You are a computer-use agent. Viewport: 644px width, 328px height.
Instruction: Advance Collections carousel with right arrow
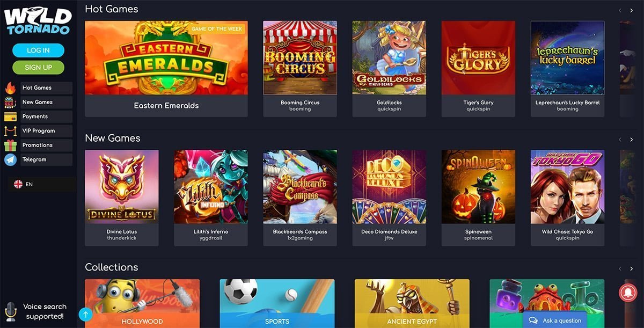click(631, 268)
